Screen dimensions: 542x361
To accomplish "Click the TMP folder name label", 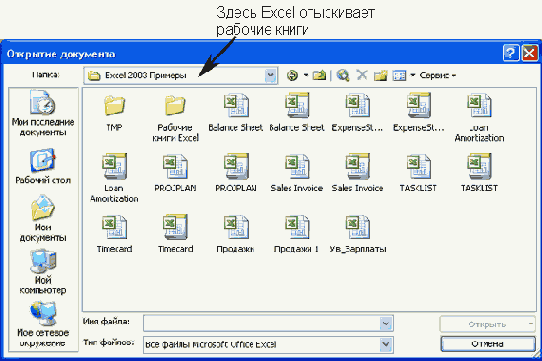I will click(114, 128).
